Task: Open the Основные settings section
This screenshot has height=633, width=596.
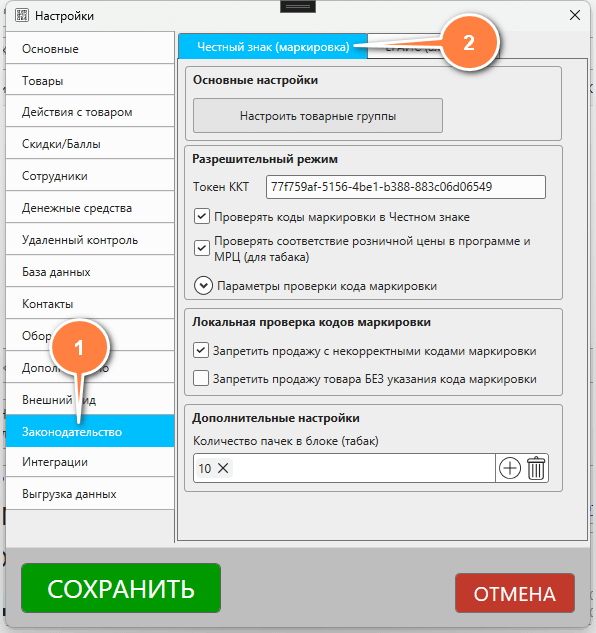Action: (x=90, y=48)
